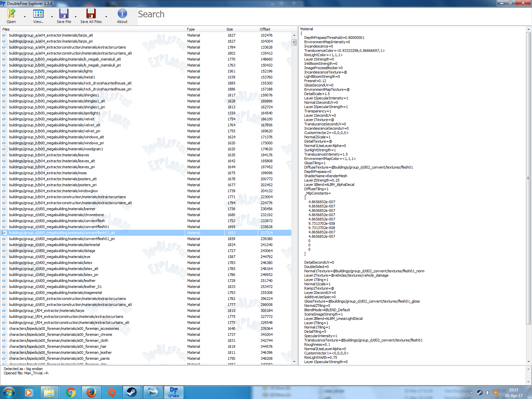Launch Google Chrome from the taskbar
The height and width of the screenshot is (399, 532).
tap(70, 393)
